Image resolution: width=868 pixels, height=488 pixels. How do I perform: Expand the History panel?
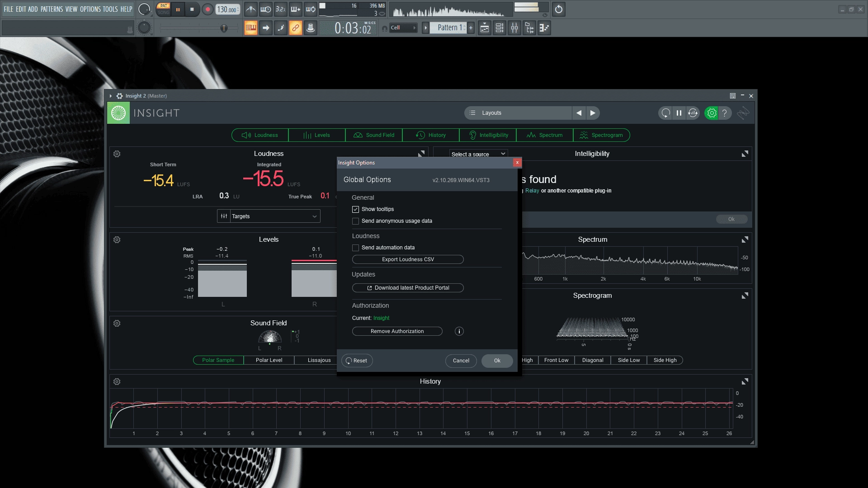(x=745, y=381)
